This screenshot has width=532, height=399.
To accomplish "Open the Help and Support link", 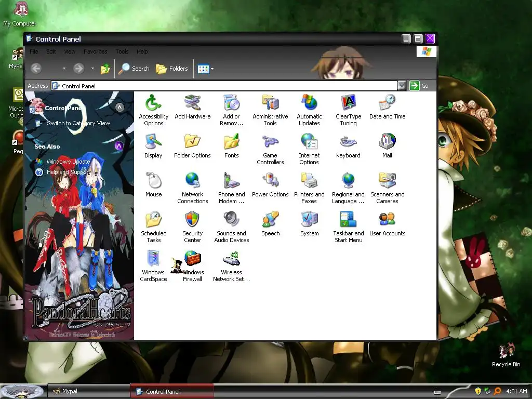I will [x=69, y=172].
